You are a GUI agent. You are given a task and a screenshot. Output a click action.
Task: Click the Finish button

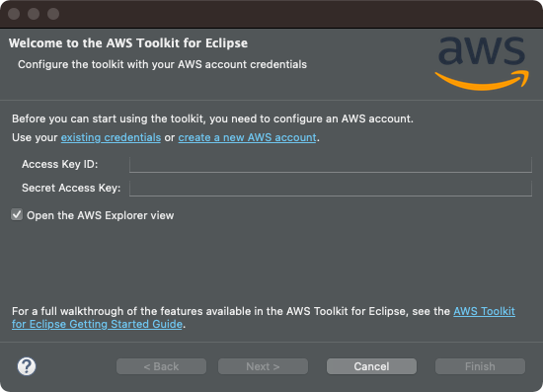[x=480, y=366]
